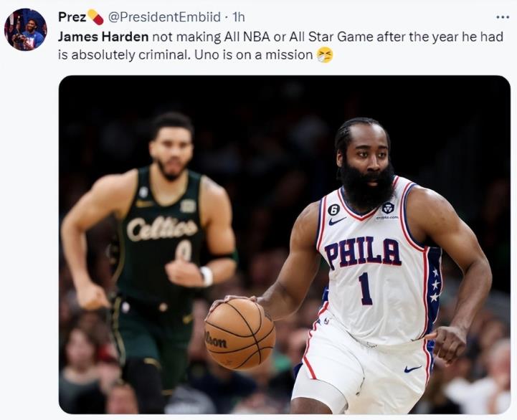Image resolution: width=517 pixels, height=420 pixels.
Task: Click the Nike swoosh on white jersey chest
Action: click(337, 221)
